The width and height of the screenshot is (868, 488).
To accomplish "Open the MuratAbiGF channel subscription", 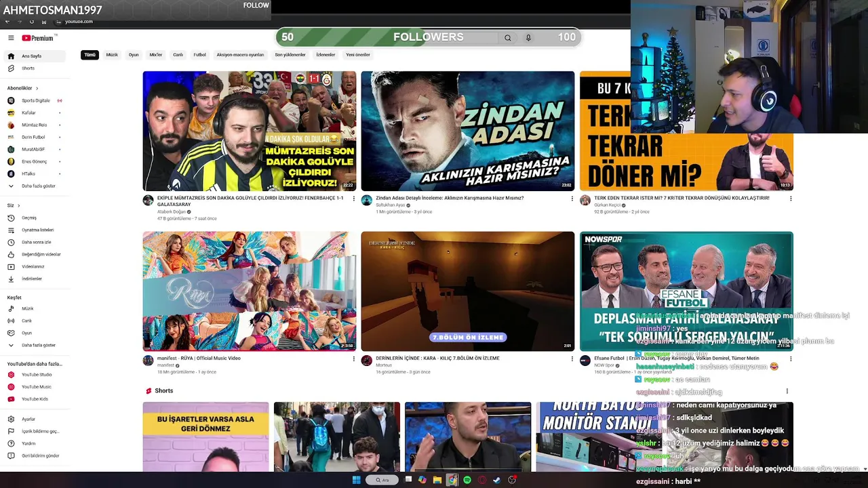I will pos(34,149).
